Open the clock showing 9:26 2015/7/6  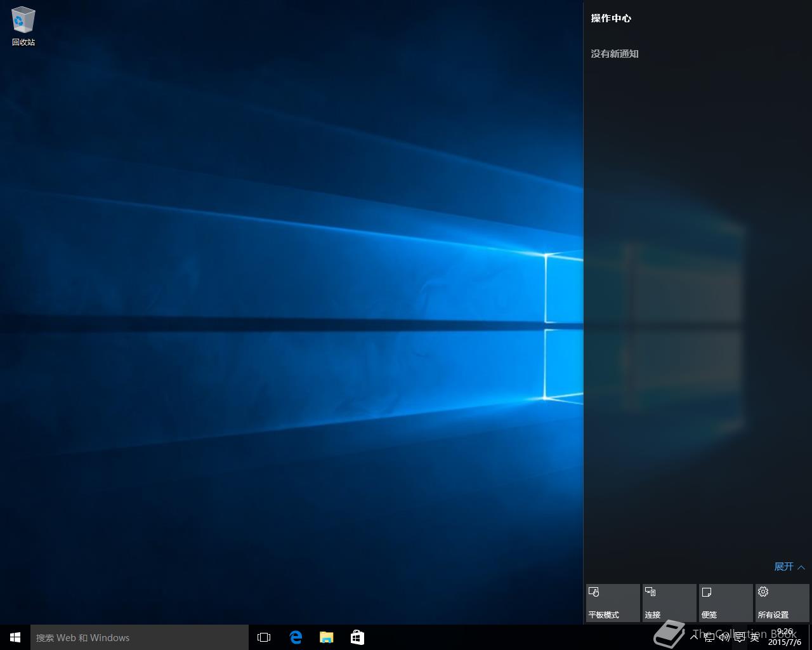[785, 637]
